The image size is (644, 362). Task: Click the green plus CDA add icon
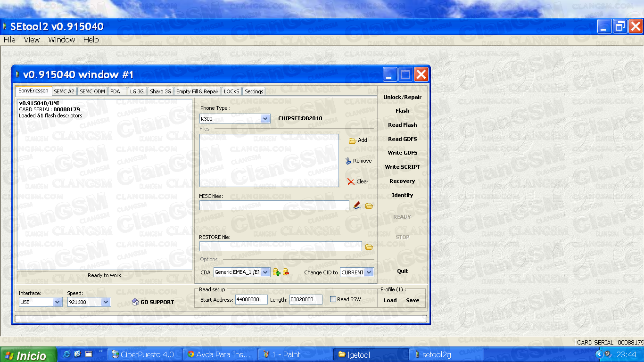click(x=276, y=272)
